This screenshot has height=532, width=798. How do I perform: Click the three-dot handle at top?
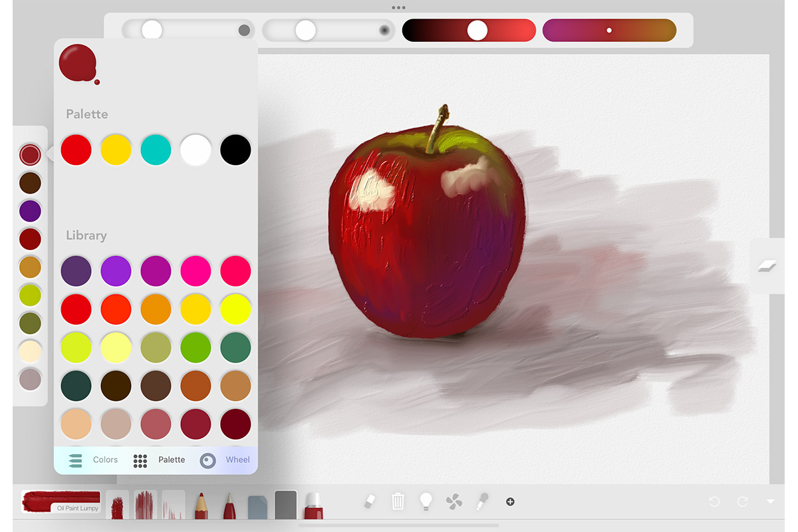pos(398,8)
